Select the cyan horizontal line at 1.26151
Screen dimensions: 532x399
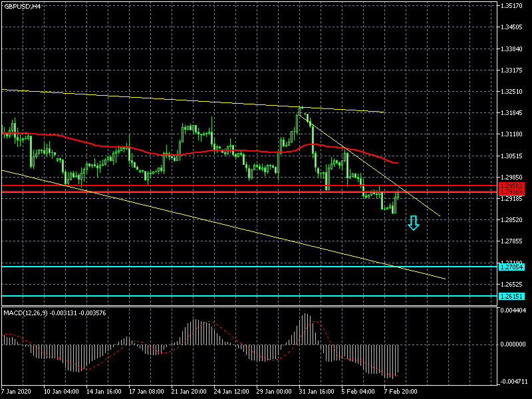pos(199,296)
